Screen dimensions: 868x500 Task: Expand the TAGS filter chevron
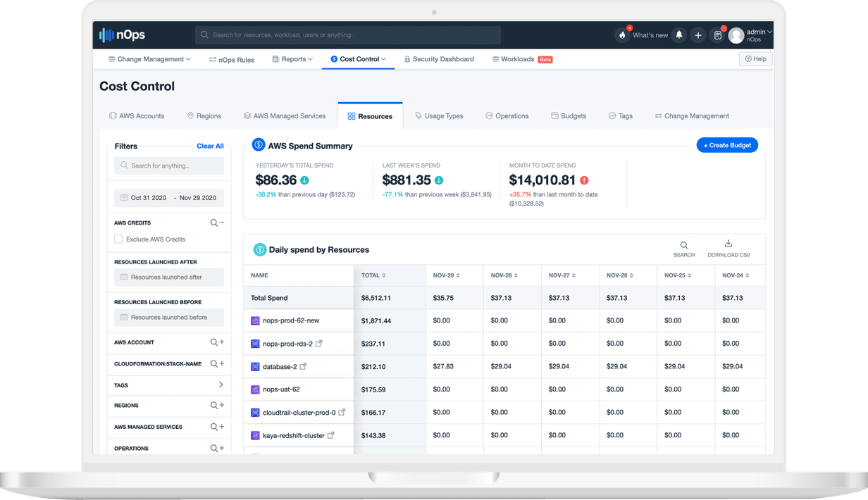(x=221, y=385)
